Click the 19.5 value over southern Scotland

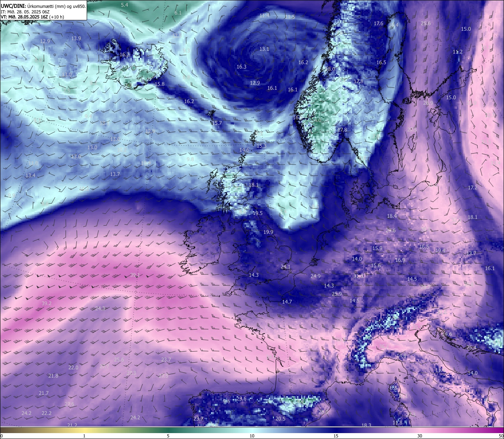click(258, 213)
